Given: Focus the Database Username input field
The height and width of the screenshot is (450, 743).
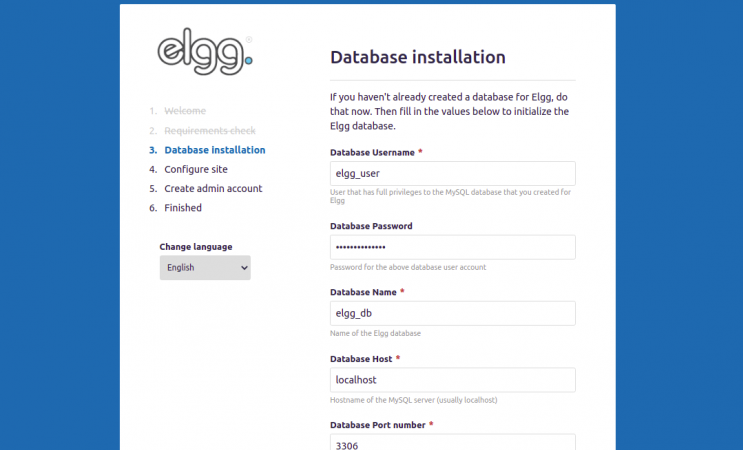Looking at the screenshot, I should 452,173.
